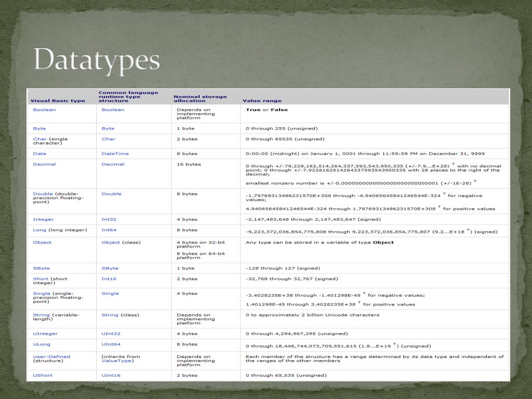Image resolution: width=532 pixels, height=399 pixels.
Task: Select '8 bytes on 64-bit platform' text
Action: point(201,256)
